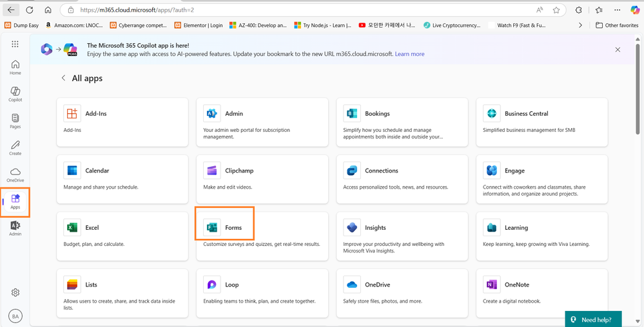644x327 pixels.
Task: Open the Clipchamp app icon
Action: pyautogui.click(x=212, y=171)
